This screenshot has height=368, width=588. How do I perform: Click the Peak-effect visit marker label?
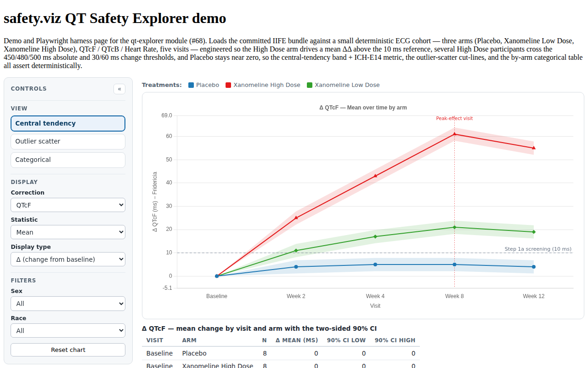point(454,118)
